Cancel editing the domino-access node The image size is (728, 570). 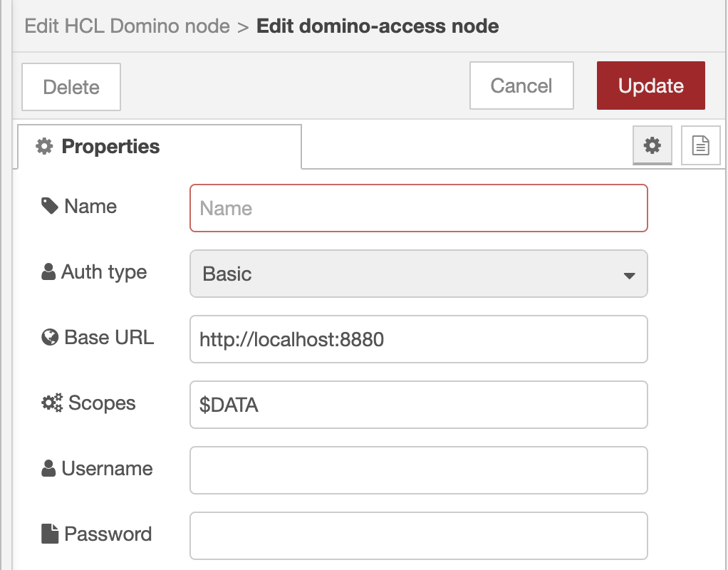coord(521,85)
